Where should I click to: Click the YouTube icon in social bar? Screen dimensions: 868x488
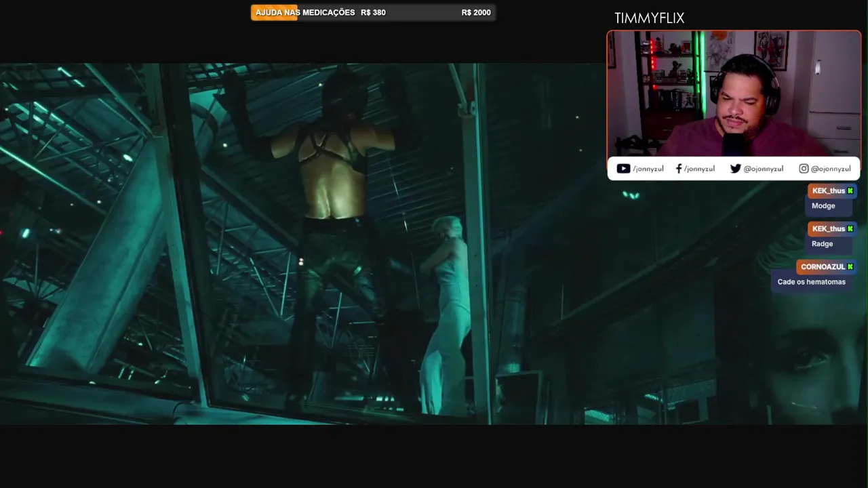[x=623, y=169]
